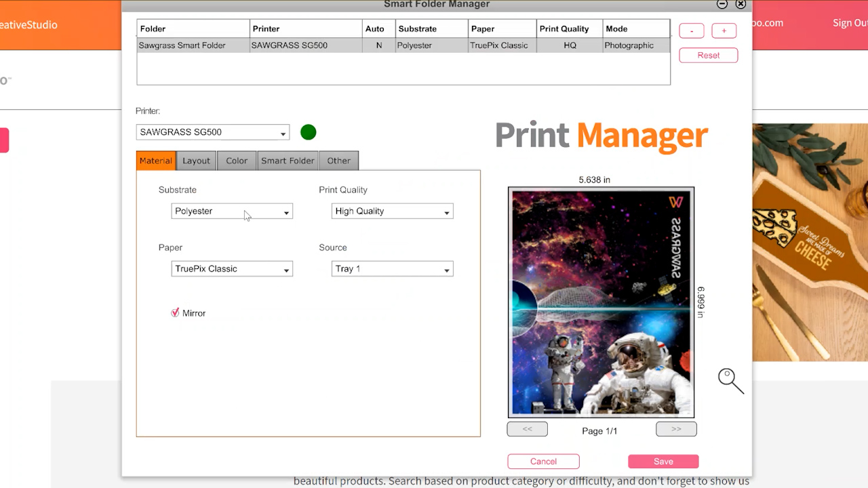Switch to the Material tab
This screenshot has width=868, height=488.
(x=155, y=161)
